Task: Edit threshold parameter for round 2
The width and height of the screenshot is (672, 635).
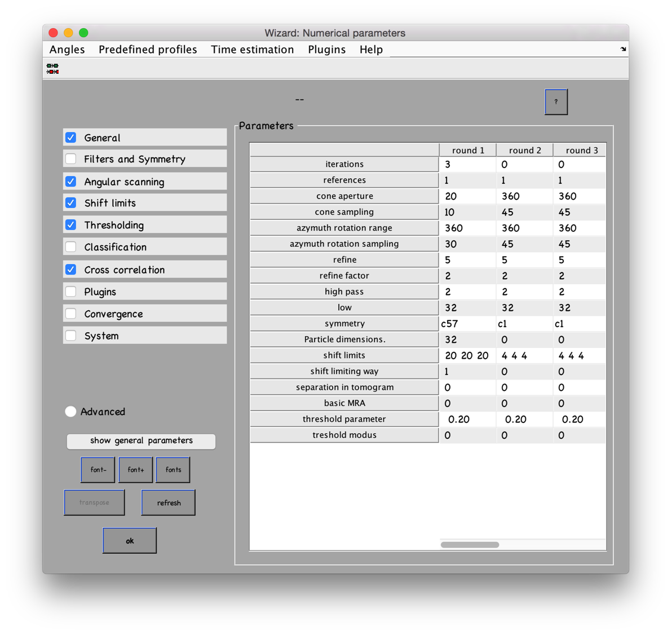Action: tap(524, 419)
